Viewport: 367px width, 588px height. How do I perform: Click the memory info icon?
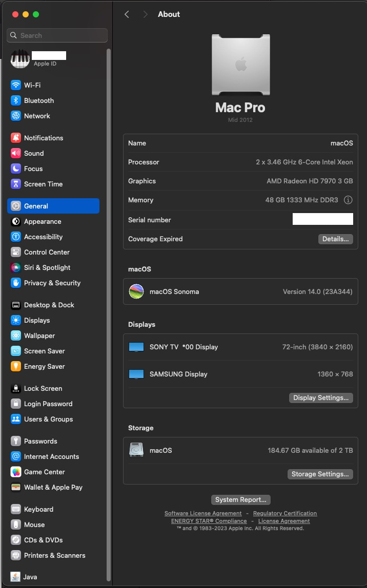click(x=348, y=200)
